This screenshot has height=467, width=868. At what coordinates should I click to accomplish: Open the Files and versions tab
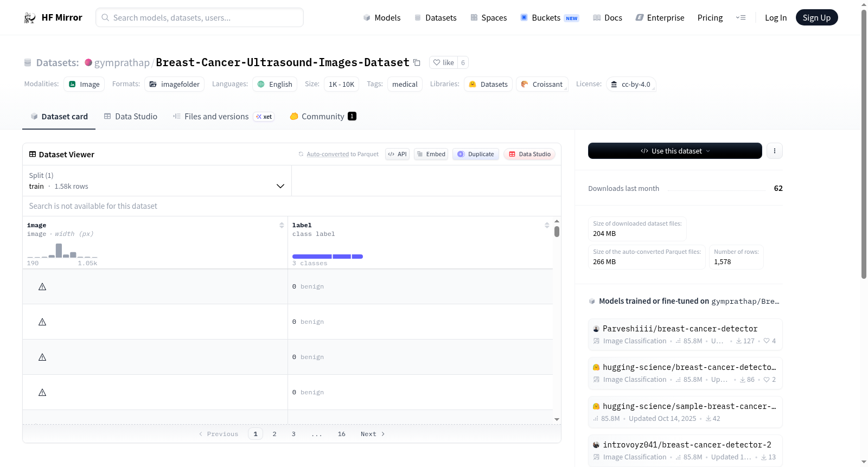tap(224, 117)
